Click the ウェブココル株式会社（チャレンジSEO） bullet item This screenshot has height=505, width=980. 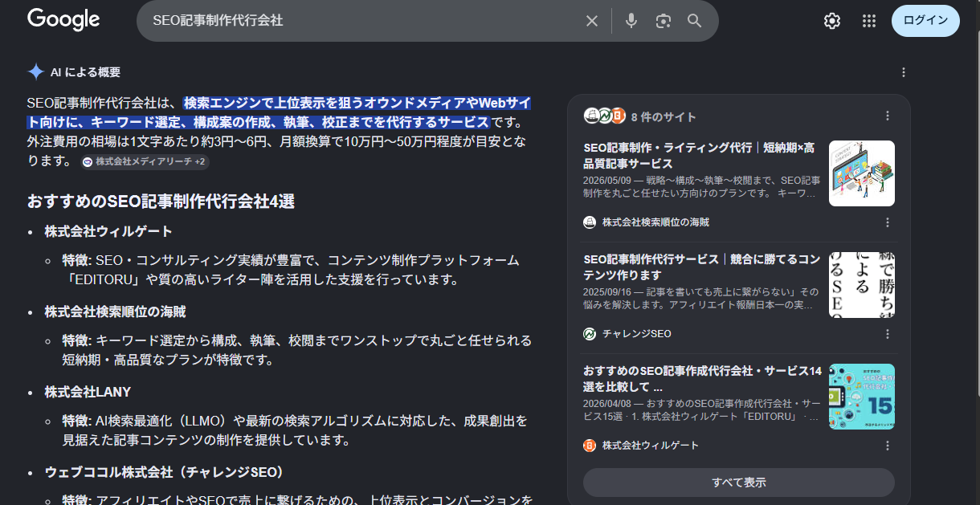(x=165, y=471)
